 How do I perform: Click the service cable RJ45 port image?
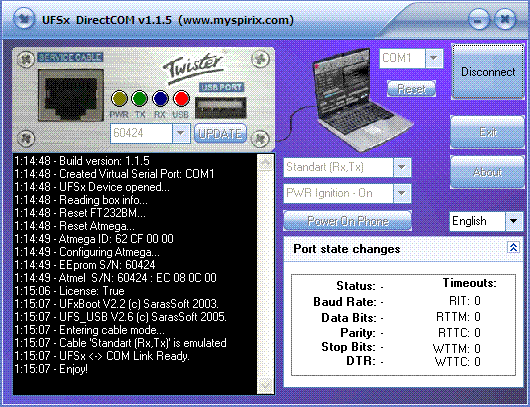click(x=71, y=95)
